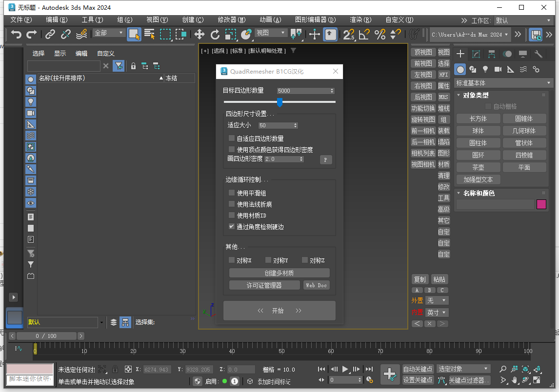Uncheck 通过角度检测硬边 option

pos(232,226)
